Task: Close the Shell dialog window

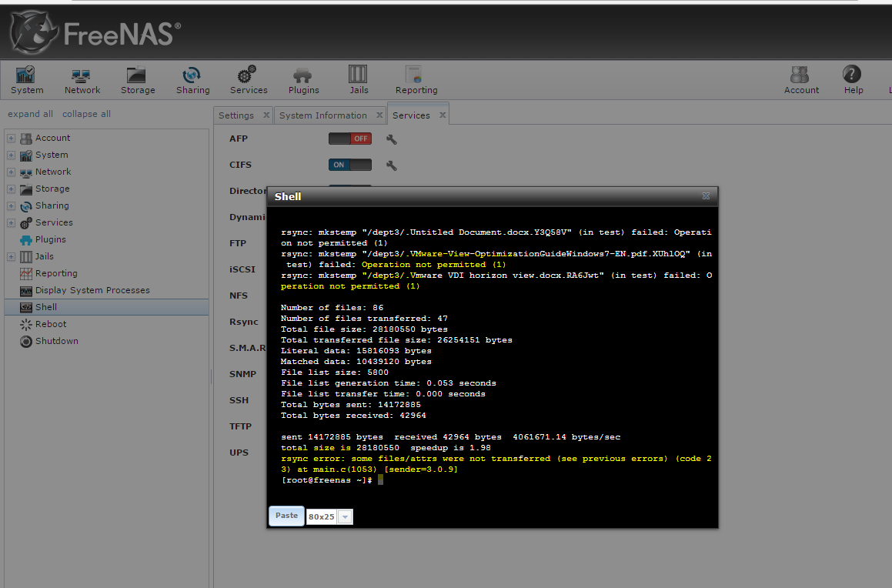Action: click(706, 196)
